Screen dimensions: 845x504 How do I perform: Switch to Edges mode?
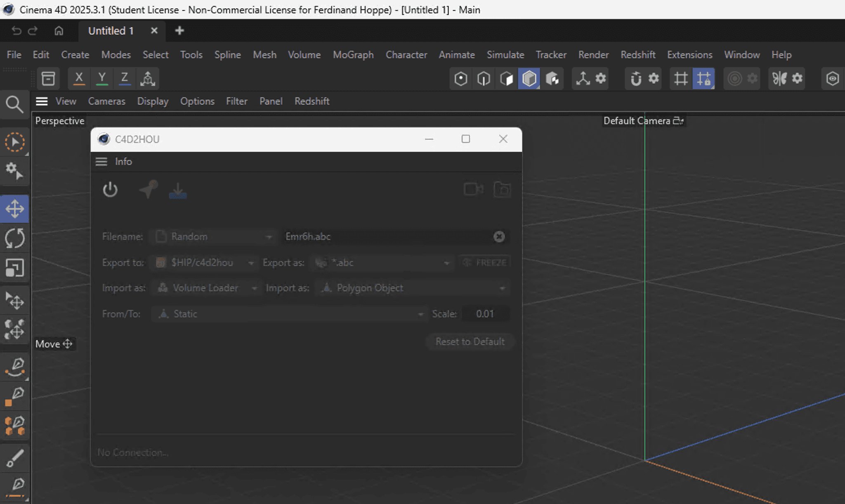coord(484,78)
